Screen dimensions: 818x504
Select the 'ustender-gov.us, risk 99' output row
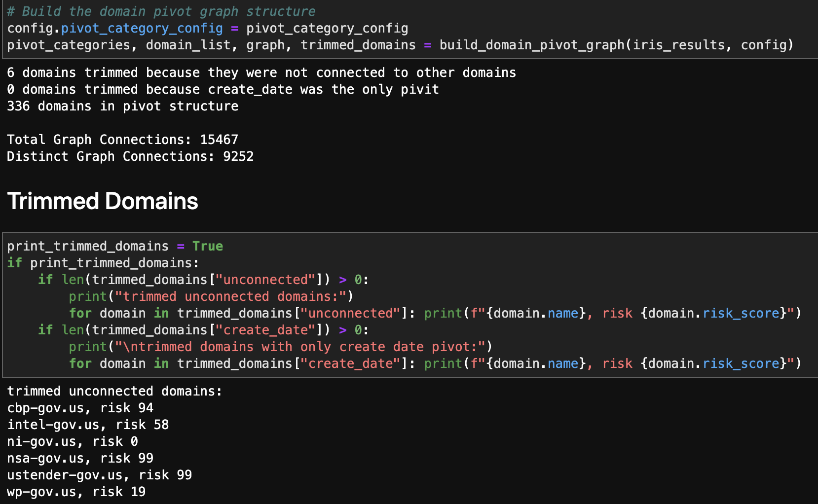(100, 475)
